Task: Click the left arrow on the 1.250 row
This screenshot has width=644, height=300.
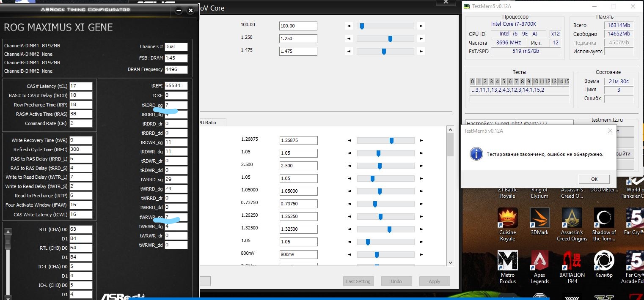Action: click(349, 39)
